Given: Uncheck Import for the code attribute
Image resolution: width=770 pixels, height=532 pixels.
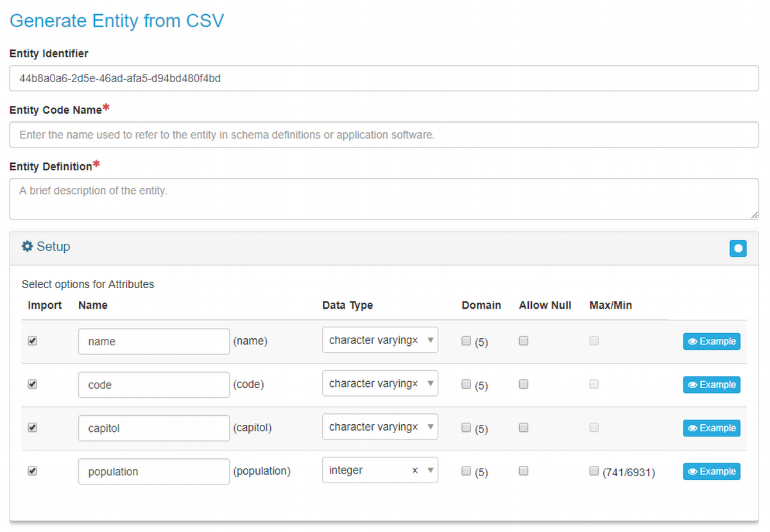Looking at the screenshot, I should point(33,384).
